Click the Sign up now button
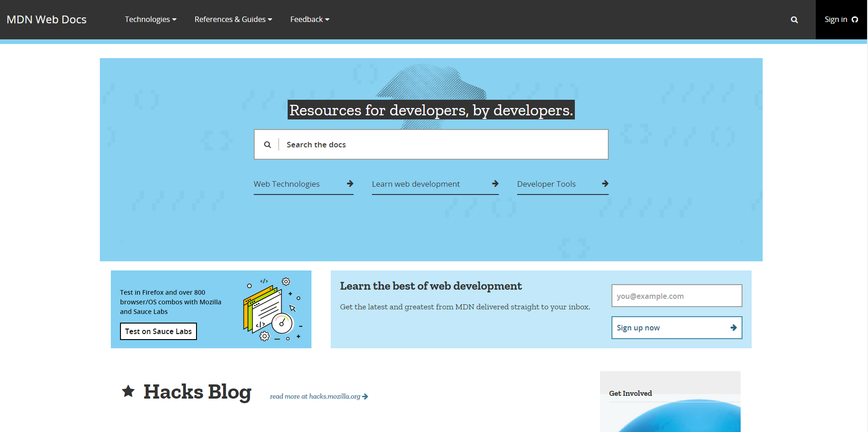 [x=677, y=328]
